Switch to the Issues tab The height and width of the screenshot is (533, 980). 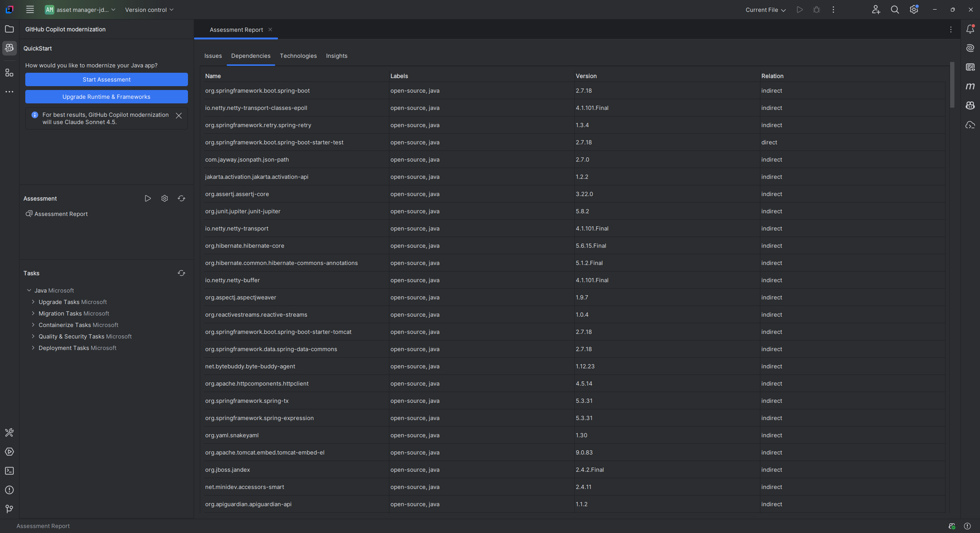tap(213, 56)
